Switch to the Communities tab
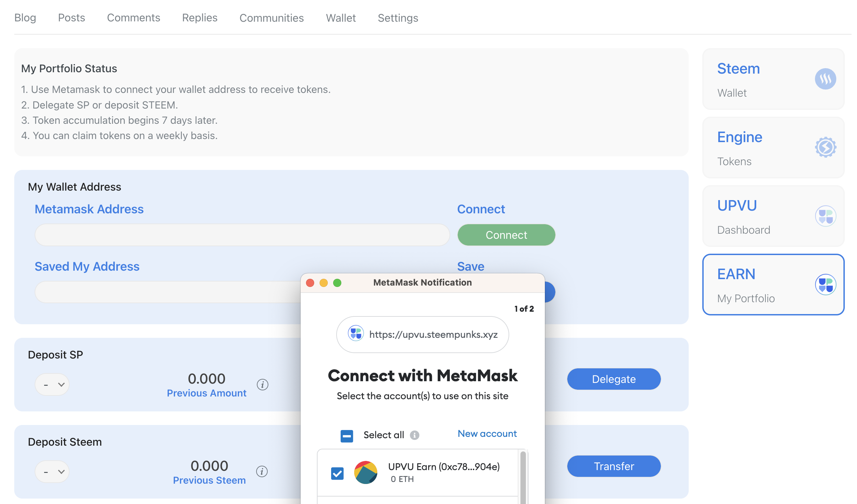Screen dimensions: 857x504 (x=271, y=18)
